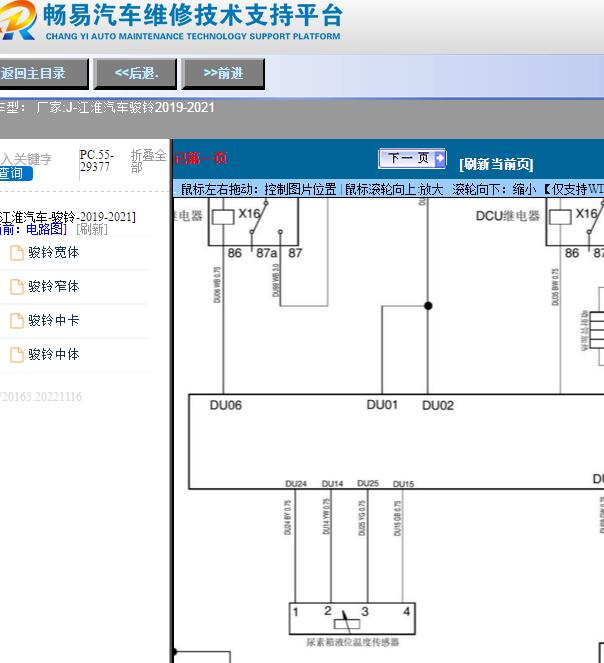Image resolution: width=604 pixels, height=663 pixels.
Task: Go back with the <<后退 button
Action: [x=135, y=74]
